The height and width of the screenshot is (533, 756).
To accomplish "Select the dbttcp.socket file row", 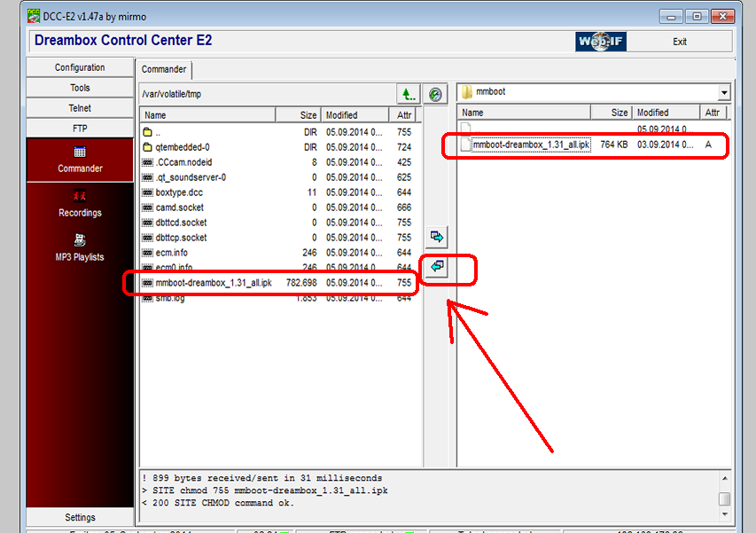I will click(x=277, y=238).
